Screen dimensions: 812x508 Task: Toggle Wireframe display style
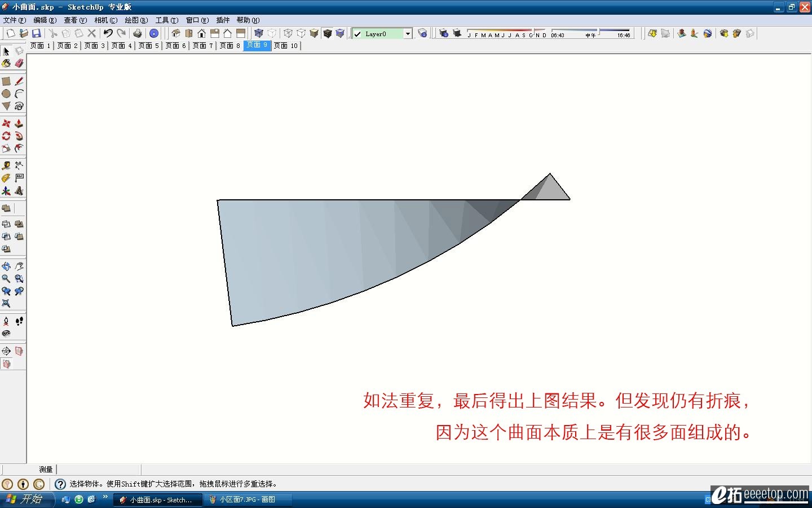[288, 33]
